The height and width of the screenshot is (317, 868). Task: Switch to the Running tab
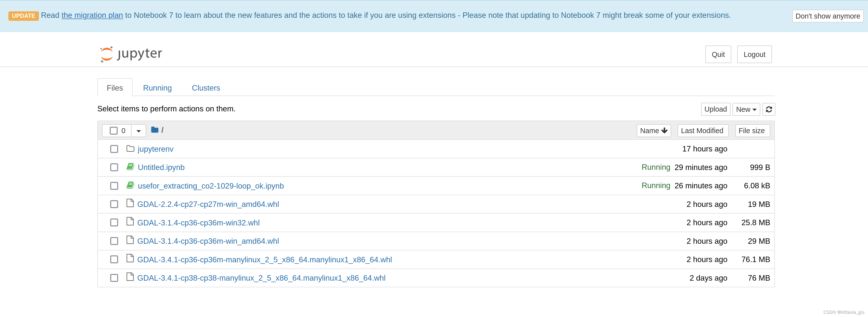pos(157,88)
